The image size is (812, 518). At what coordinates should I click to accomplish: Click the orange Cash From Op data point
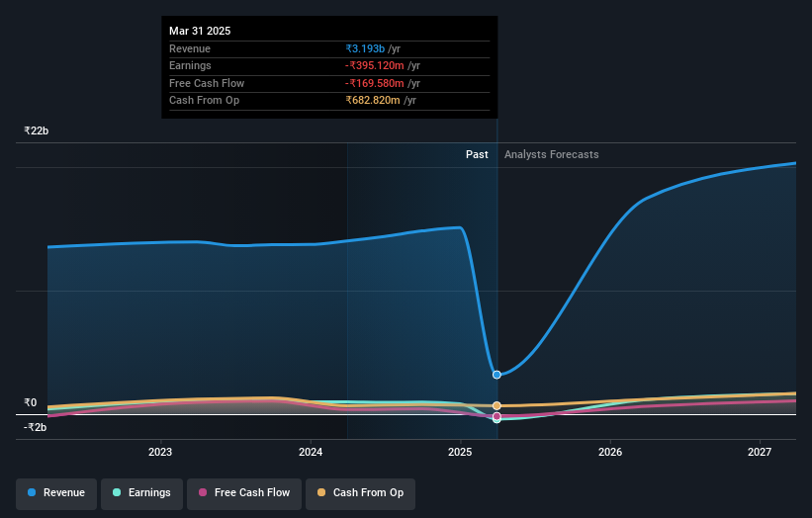point(496,405)
